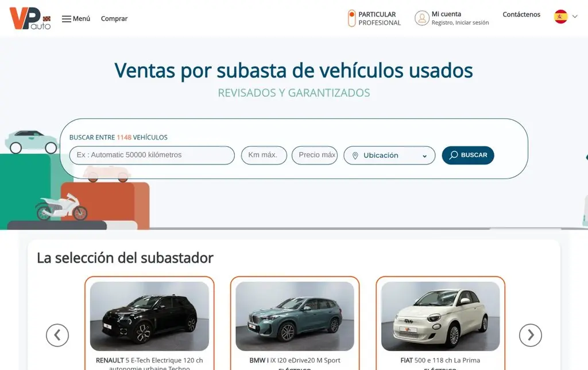The width and height of the screenshot is (588, 370).
Task: Click the REVISADOS Y GARANTIZADOS subtitle
Action: click(294, 93)
